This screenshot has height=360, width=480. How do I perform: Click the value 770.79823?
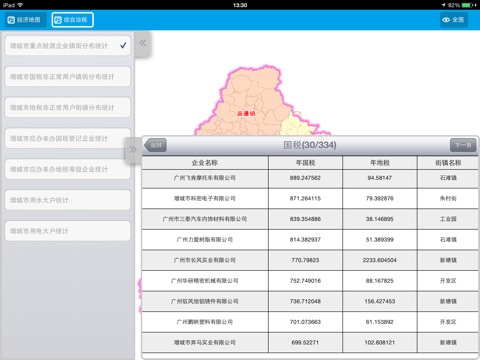point(305,260)
